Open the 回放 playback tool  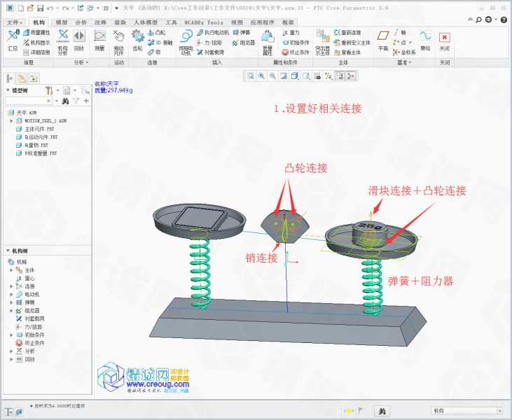click(79, 41)
